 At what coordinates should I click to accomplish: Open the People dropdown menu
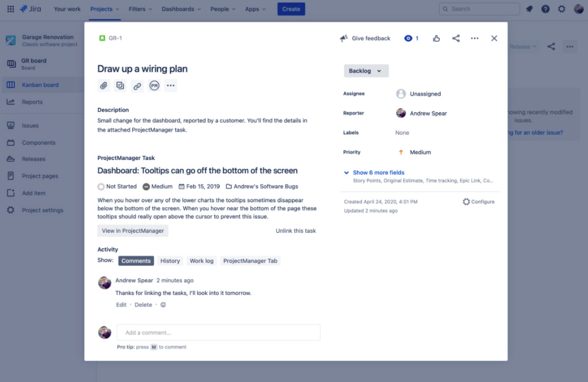pyautogui.click(x=223, y=9)
